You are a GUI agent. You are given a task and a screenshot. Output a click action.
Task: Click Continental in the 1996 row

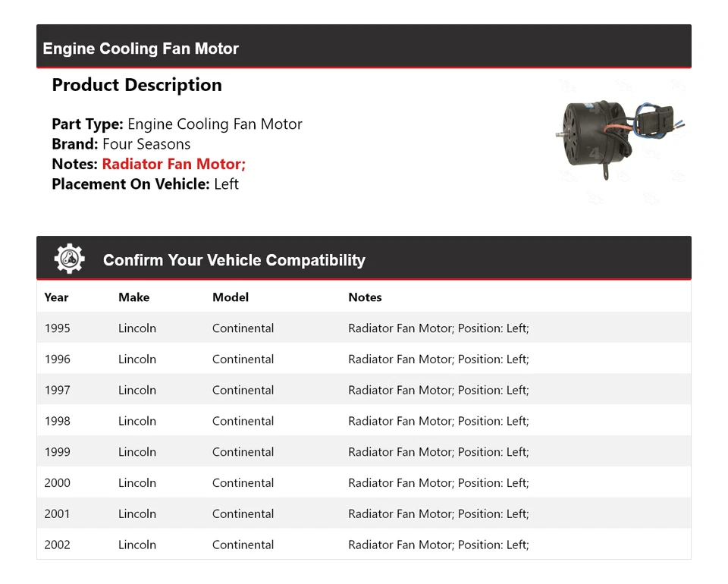243,360
